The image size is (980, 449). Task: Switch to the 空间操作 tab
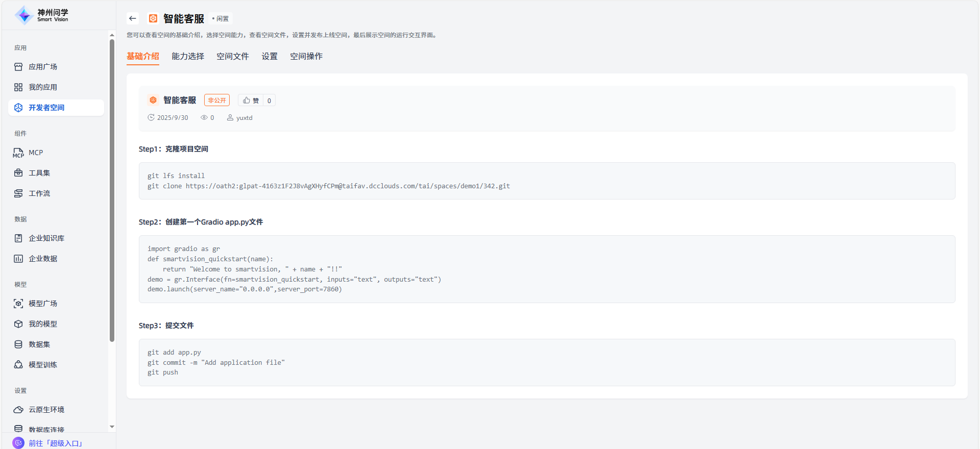click(x=306, y=56)
